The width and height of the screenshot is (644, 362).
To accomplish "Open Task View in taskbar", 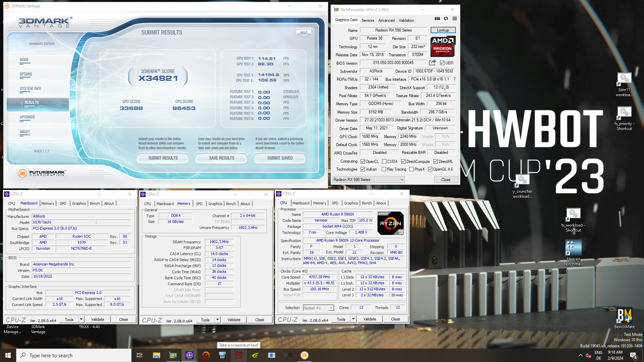I will coord(140,355).
